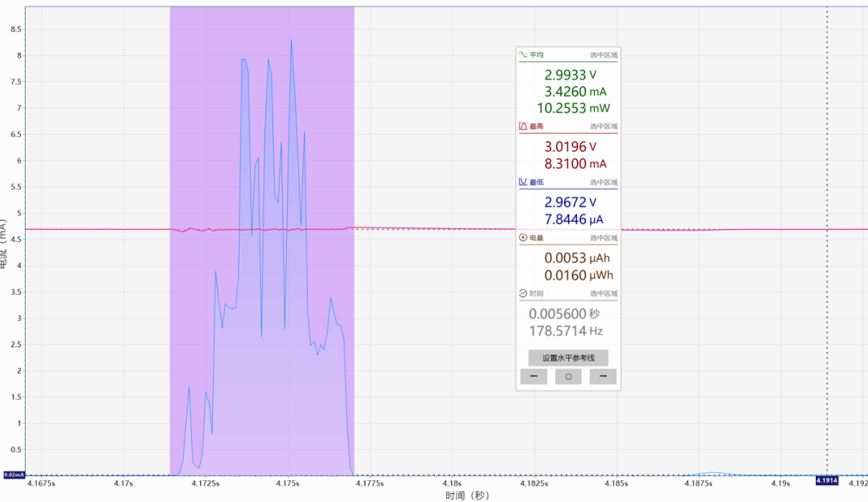The height and width of the screenshot is (502, 868).
Task: Click the 0.02mA current cursor label
Action: (14, 475)
